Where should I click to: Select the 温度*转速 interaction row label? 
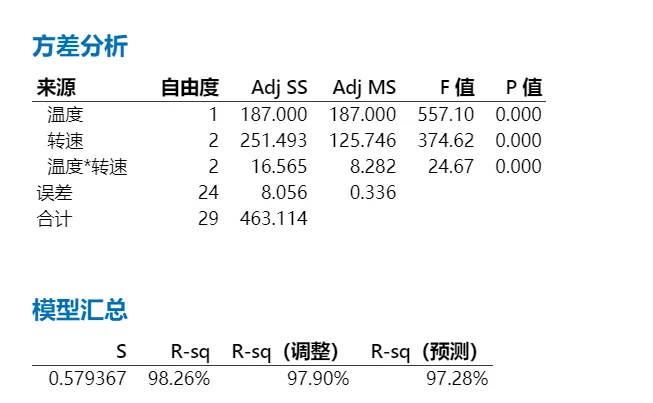87,167
